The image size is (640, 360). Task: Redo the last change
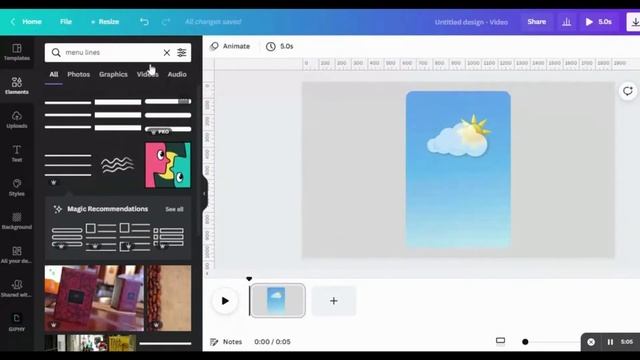(x=166, y=22)
